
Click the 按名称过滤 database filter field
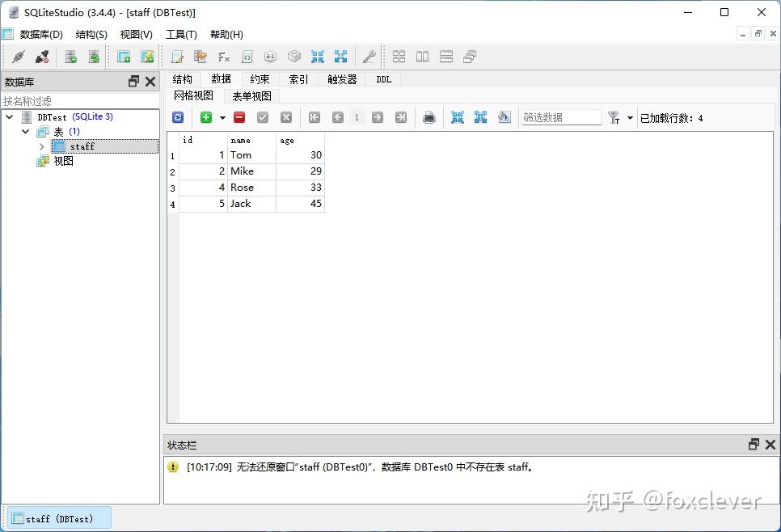[80, 101]
